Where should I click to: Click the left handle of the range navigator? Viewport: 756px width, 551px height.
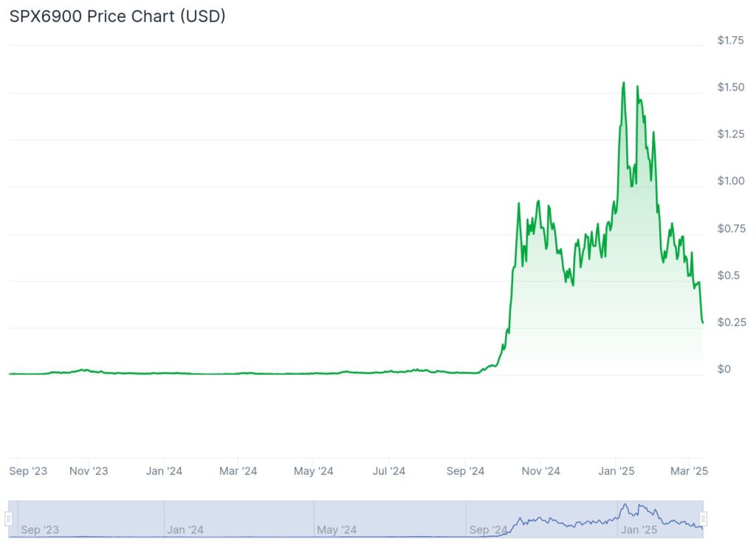pyautogui.click(x=10, y=519)
